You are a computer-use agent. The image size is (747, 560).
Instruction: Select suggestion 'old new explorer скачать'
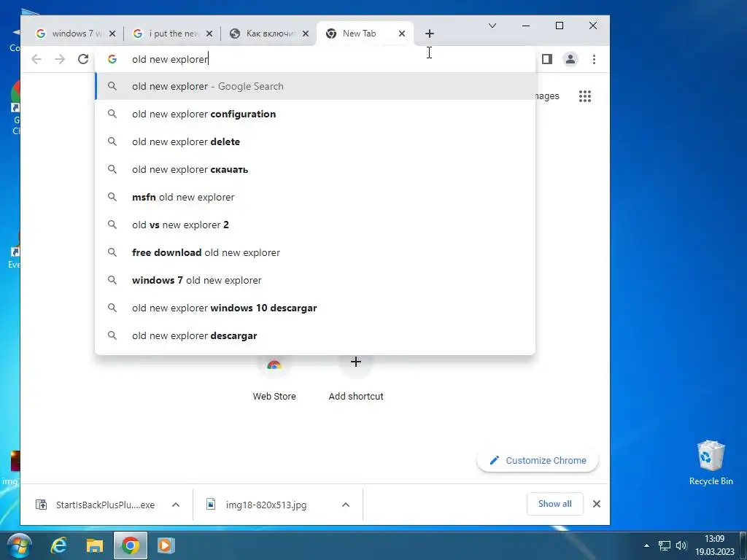pyautogui.click(x=315, y=169)
